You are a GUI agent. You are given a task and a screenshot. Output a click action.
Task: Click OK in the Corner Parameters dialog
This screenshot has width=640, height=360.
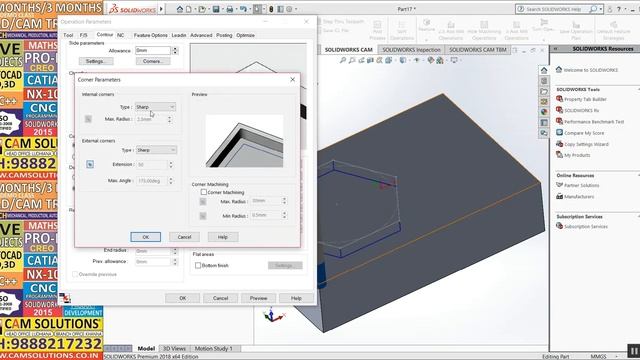click(146, 237)
